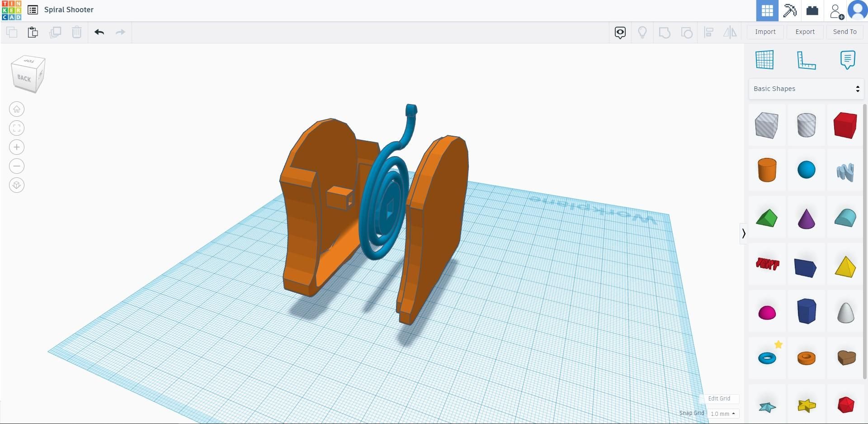868x424 pixels.
Task: Click the Export button
Action: 804,32
